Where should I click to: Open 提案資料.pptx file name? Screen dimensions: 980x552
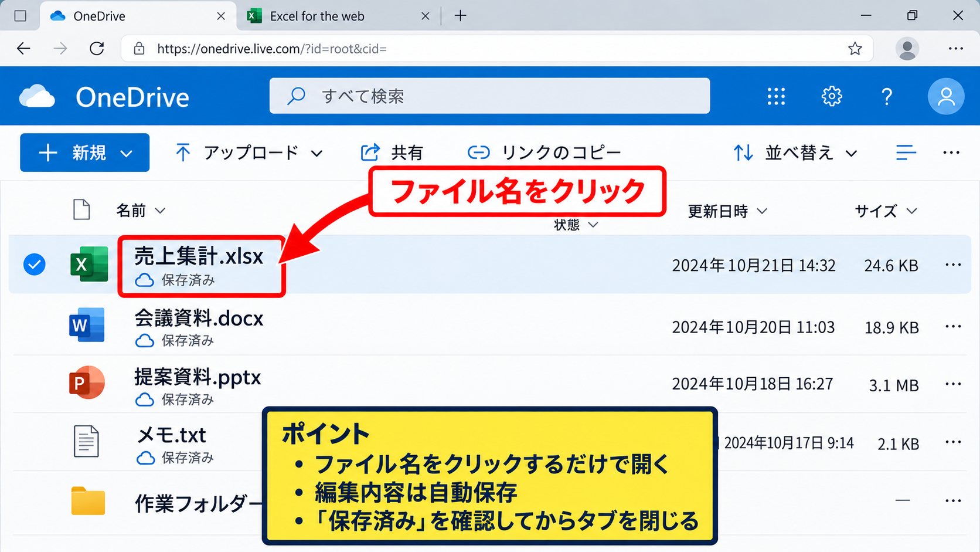[198, 377]
